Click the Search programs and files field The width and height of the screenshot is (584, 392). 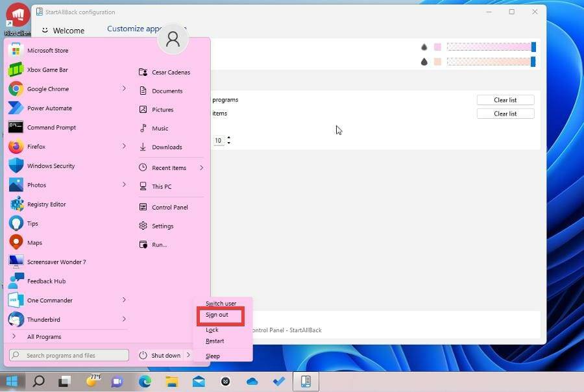click(x=67, y=355)
